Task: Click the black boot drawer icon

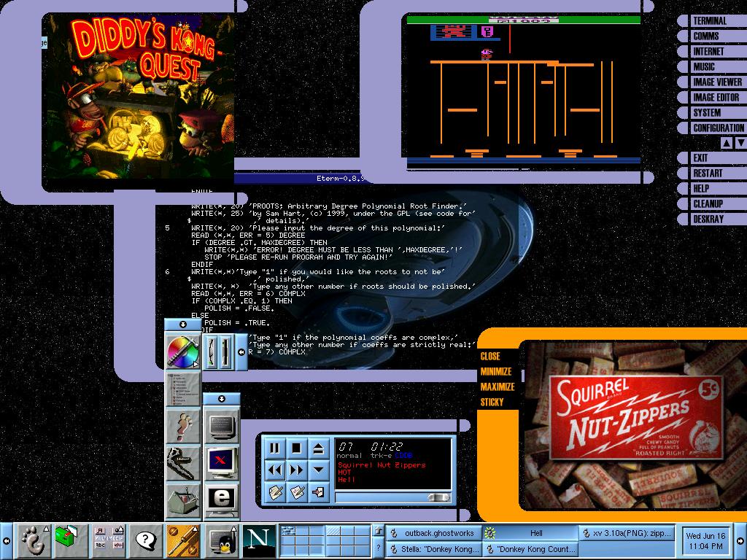Action: tap(183, 463)
